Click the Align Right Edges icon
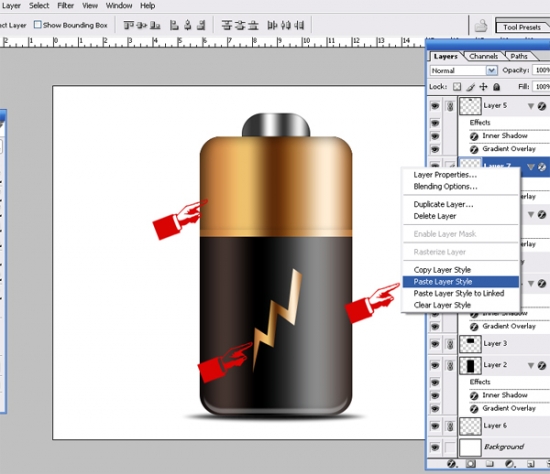This screenshot has width=550, height=474. pyautogui.click(x=201, y=25)
